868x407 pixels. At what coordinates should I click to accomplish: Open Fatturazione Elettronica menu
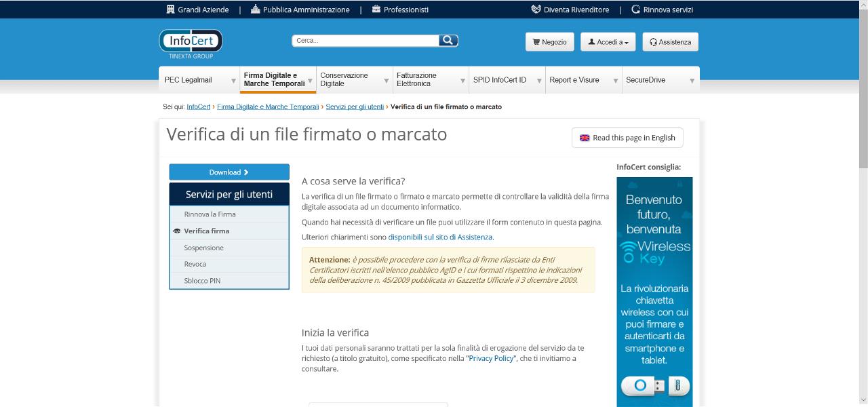[431, 80]
